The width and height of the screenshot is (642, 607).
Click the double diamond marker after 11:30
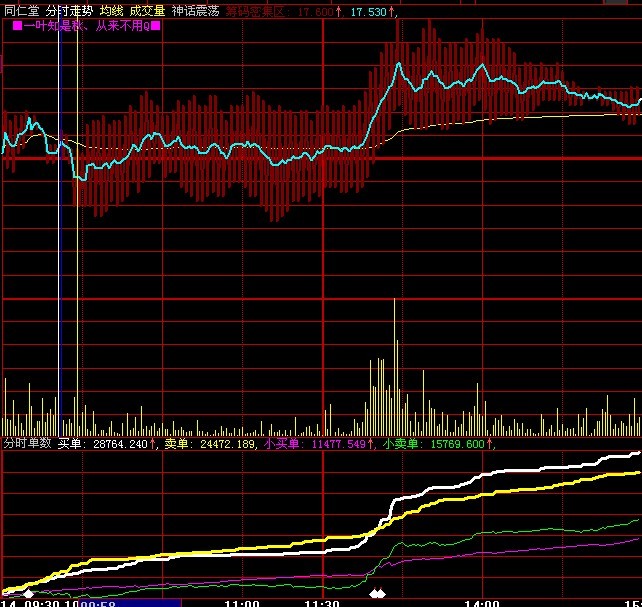377,593
